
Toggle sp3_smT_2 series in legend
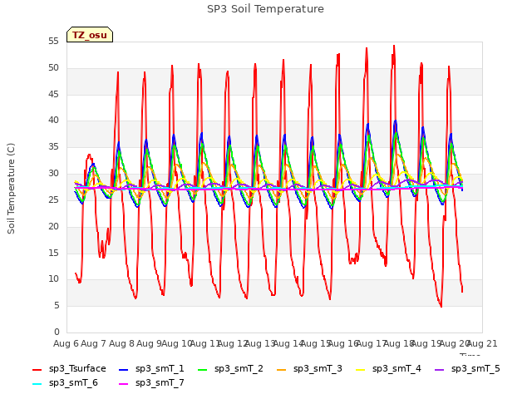230,369
